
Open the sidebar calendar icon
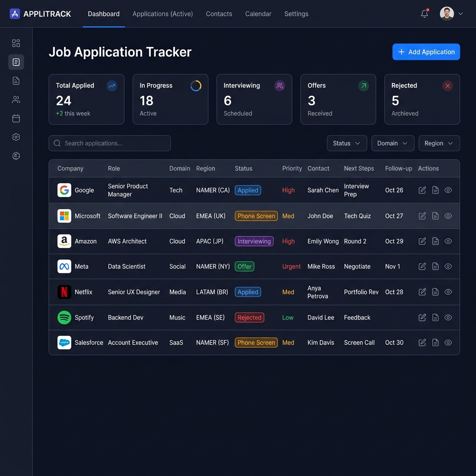point(16,119)
